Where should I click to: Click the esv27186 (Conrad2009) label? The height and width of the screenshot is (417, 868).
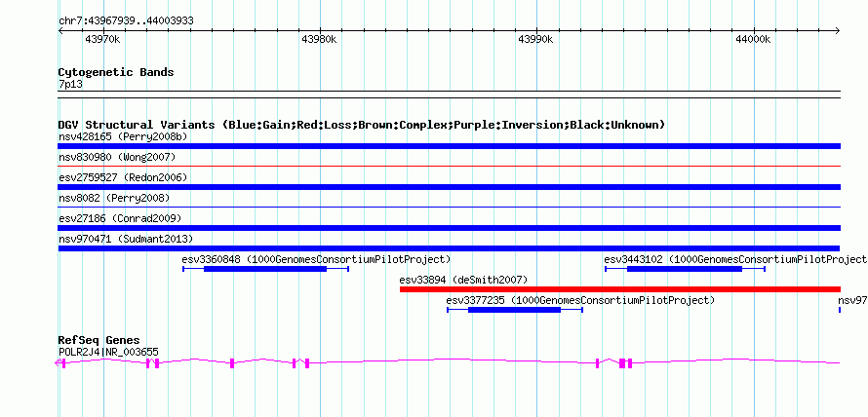click(120, 218)
